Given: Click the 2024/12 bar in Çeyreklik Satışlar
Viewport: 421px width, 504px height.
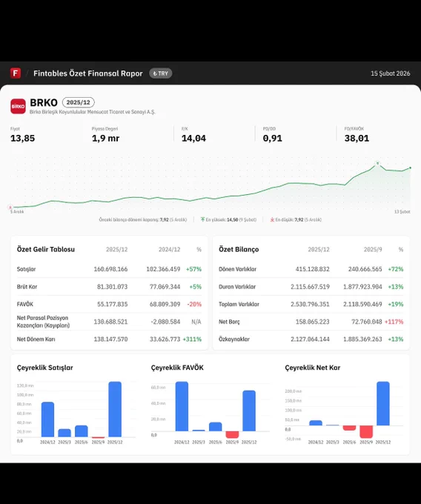Looking at the screenshot, I should pyautogui.click(x=48, y=420).
